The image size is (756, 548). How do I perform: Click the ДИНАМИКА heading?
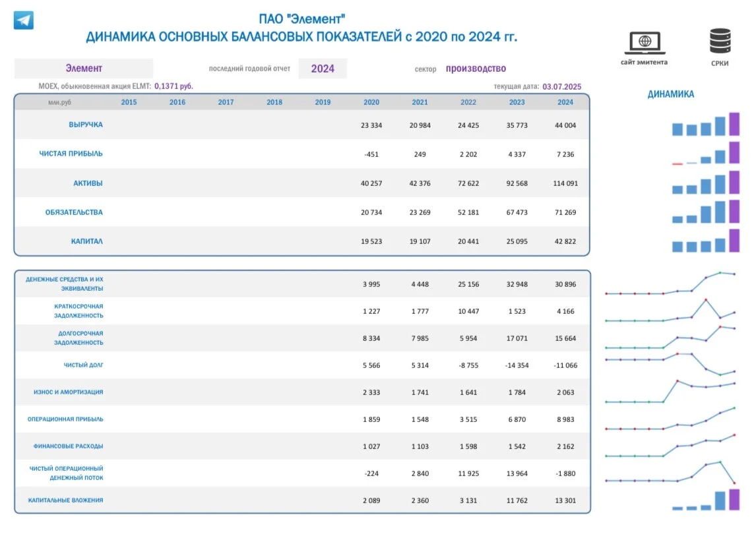[671, 94]
